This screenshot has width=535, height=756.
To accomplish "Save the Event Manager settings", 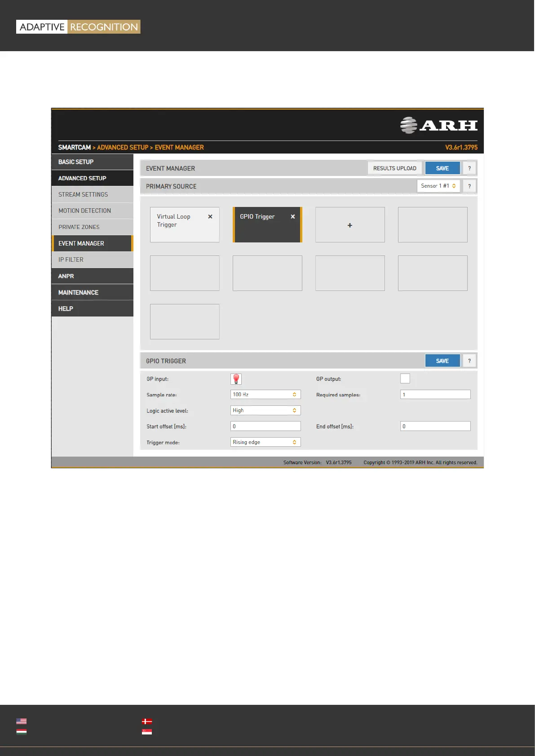I will tap(442, 168).
